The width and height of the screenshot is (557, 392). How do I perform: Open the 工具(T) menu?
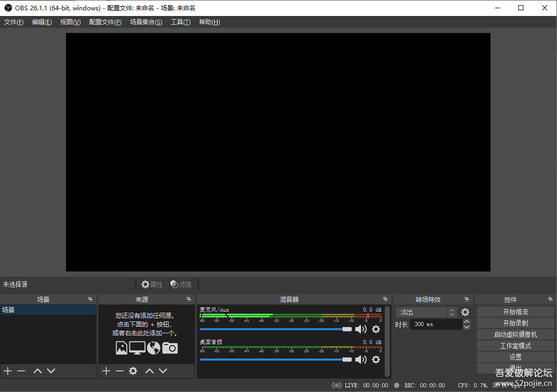coord(181,22)
